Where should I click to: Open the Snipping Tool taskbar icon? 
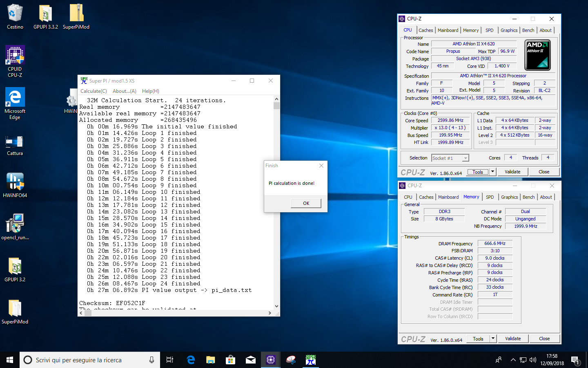tap(291, 360)
